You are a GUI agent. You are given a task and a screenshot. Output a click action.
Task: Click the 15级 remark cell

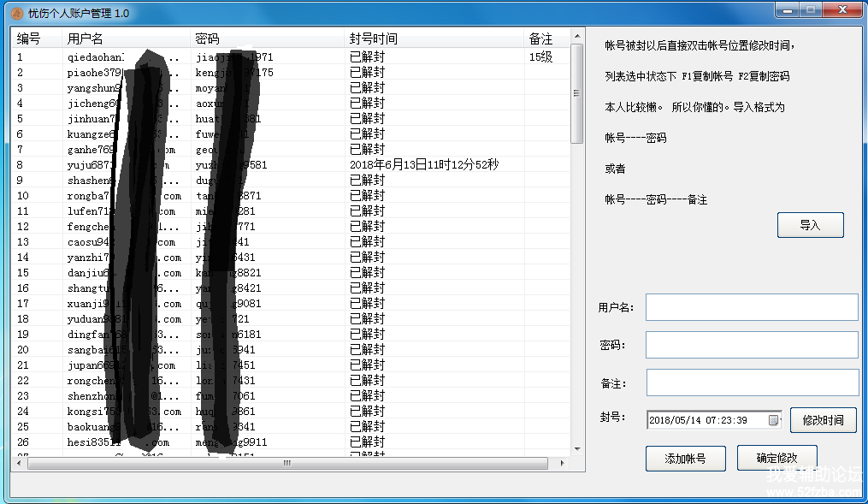(540, 57)
